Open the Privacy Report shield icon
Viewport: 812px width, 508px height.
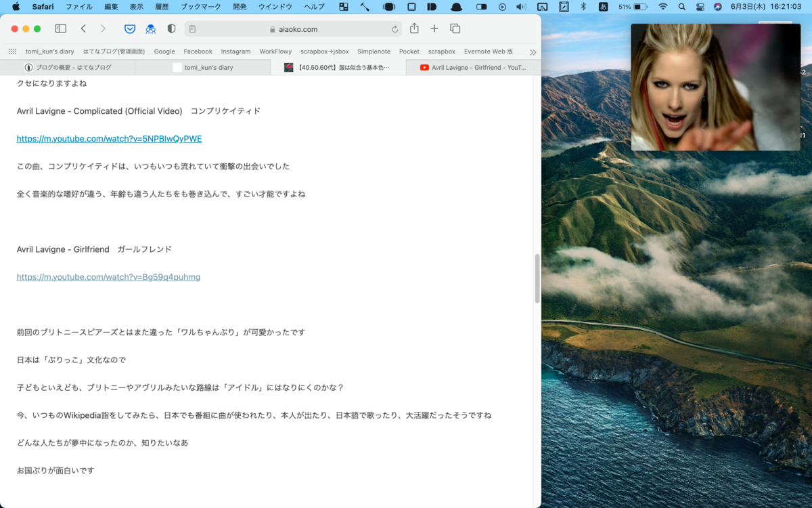tap(171, 29)
